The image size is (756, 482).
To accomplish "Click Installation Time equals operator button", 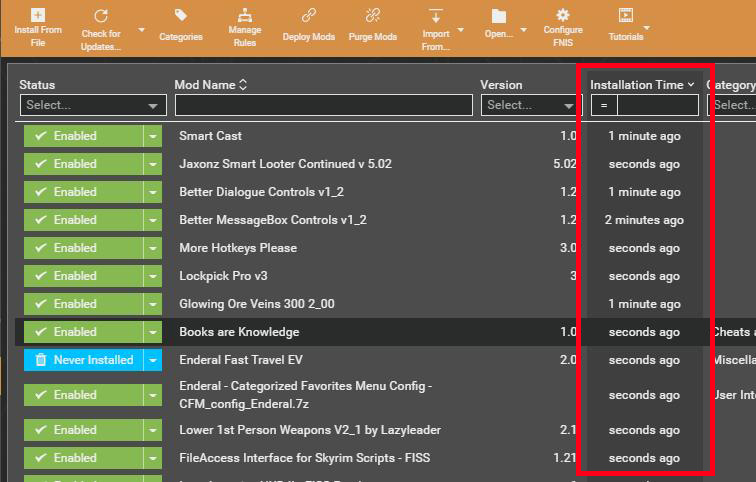I will 604,105.
